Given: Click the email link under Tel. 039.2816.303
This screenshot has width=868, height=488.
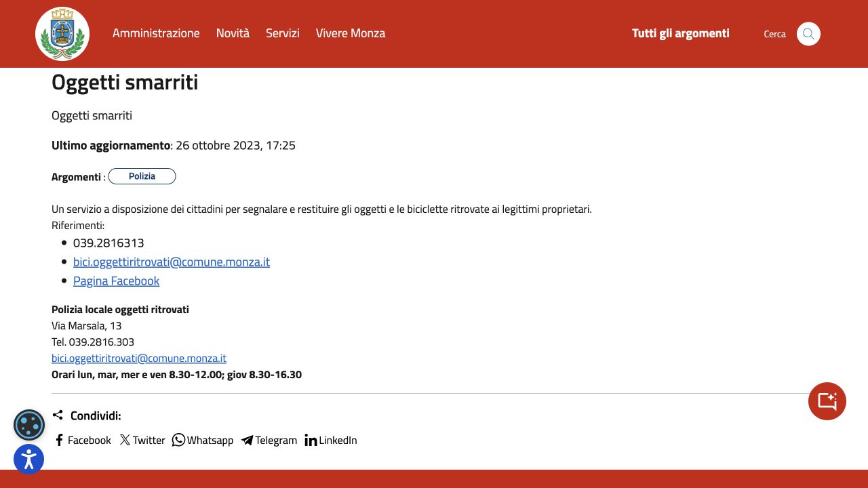Looking at the screenshot, I should [139, 358].
